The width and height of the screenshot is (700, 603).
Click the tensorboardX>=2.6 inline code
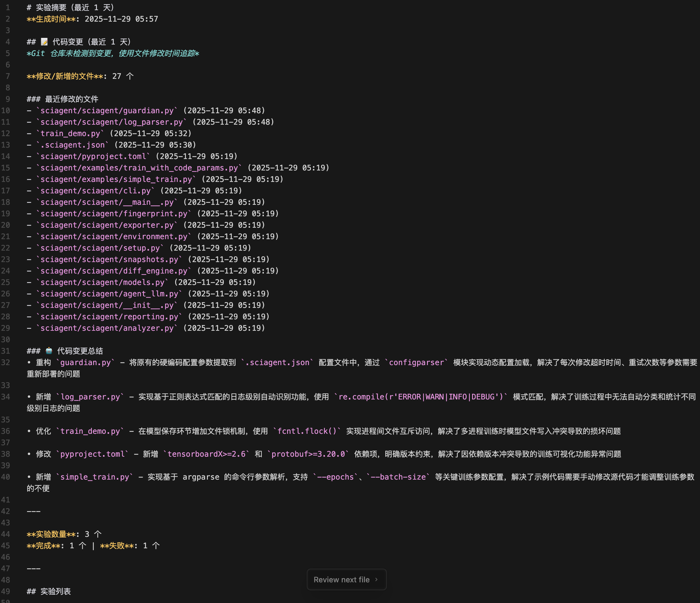click(x=206, y=454)
